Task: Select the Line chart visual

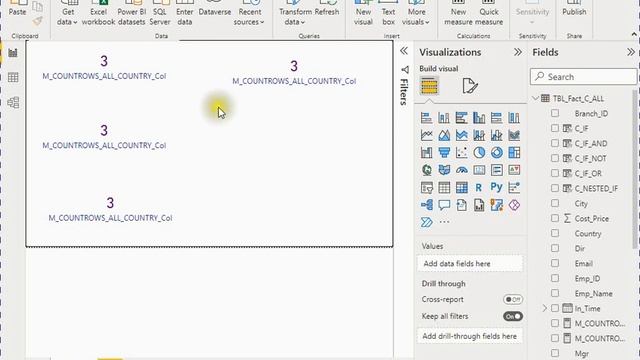Action: click(x=427, y=135)
